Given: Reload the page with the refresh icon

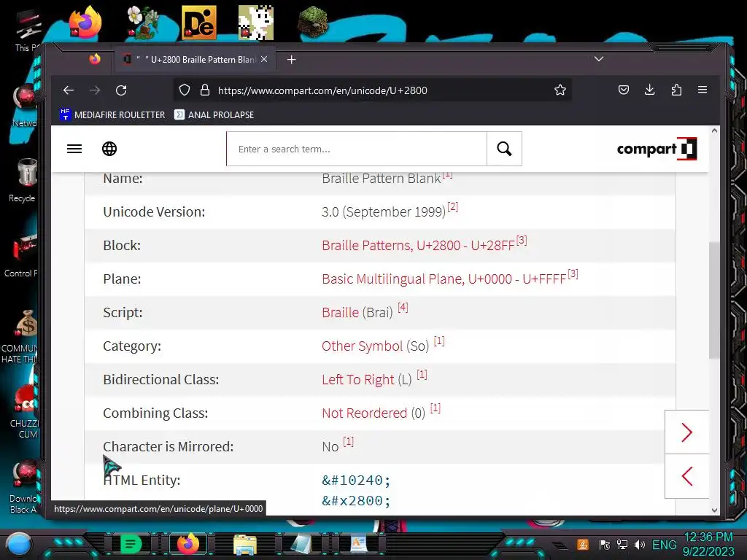Looking at the screenshot, I should (121, 90).
